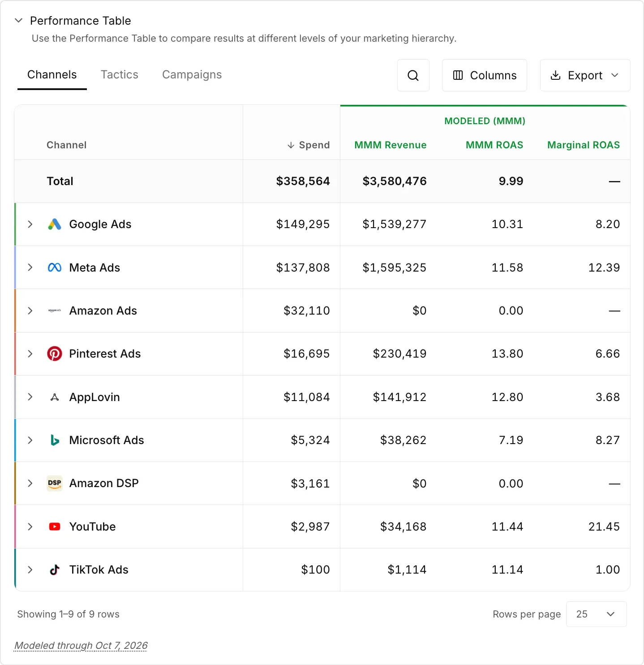
Task: Expand the TikTok Ads row
Action: click(x=30, y=570)
